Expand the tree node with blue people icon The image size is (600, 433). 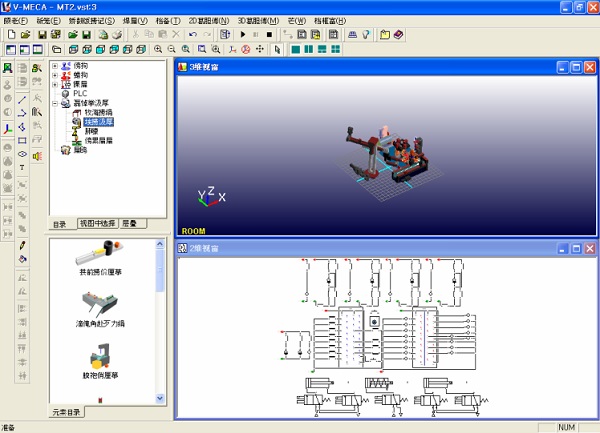coord(55,66)
